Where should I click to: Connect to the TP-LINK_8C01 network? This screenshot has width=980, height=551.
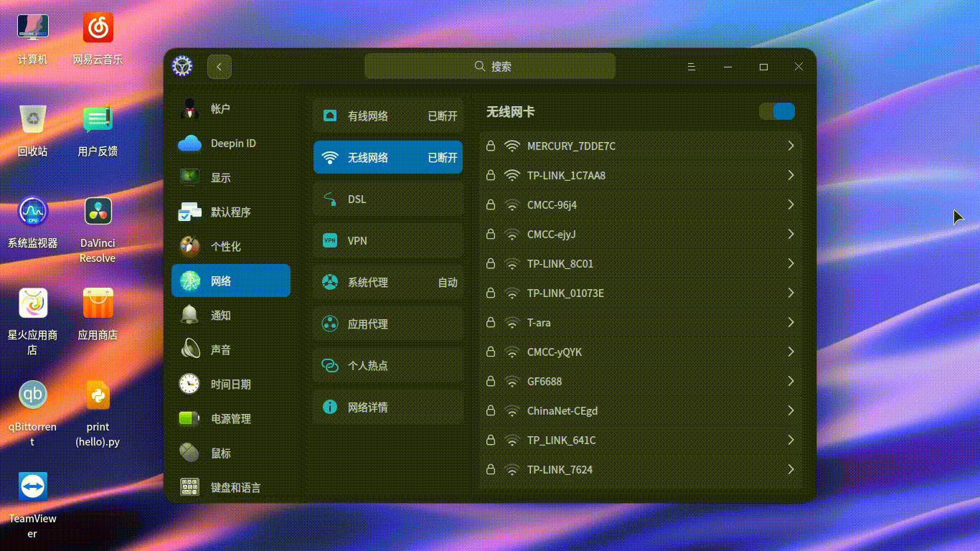click(x=641, y=264)
